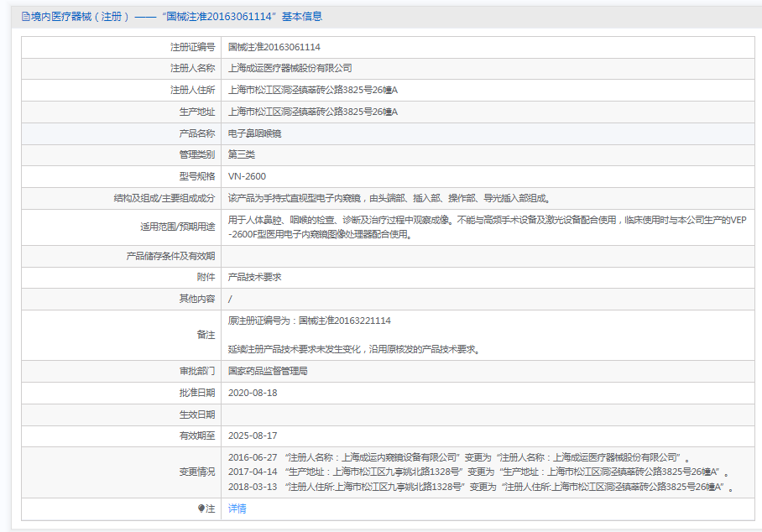Select registration number 国械注准20163061114 in first row
762x532 pixels.
(x=274, y=47)
